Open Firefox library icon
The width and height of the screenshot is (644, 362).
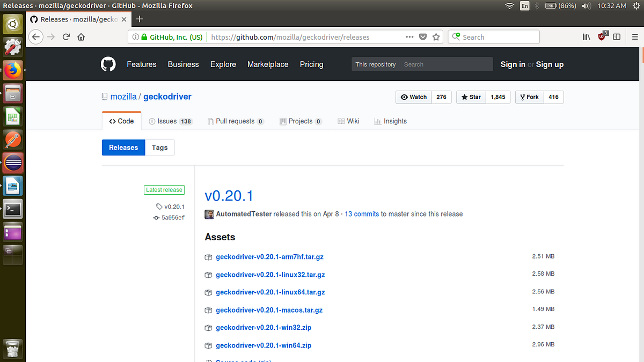pos(587,37)
